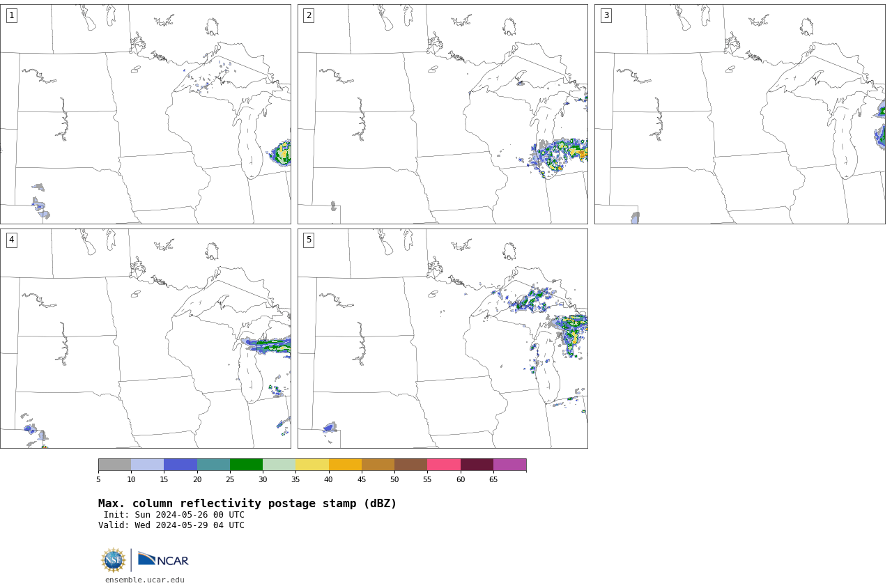Screen dimensions: 892x588
Task: Click ensemble member map panel 1
Action: pyautogui.click(x=145, y=114)
